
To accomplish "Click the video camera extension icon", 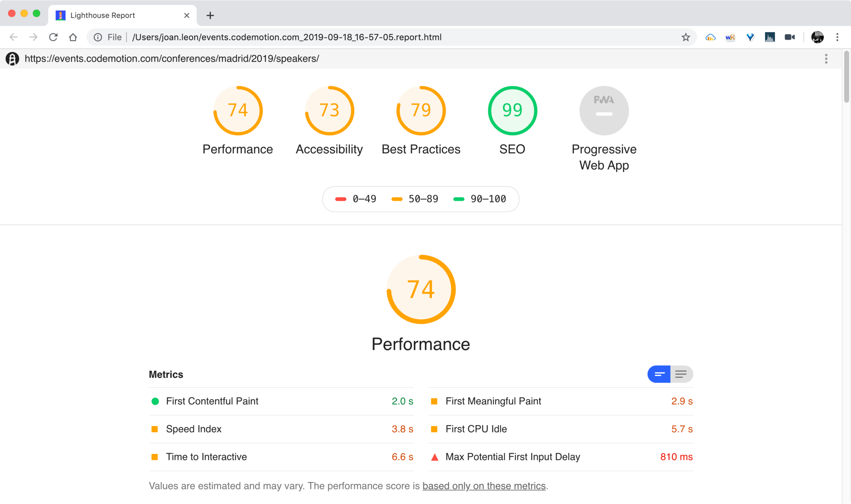I will tap(789, 37).
